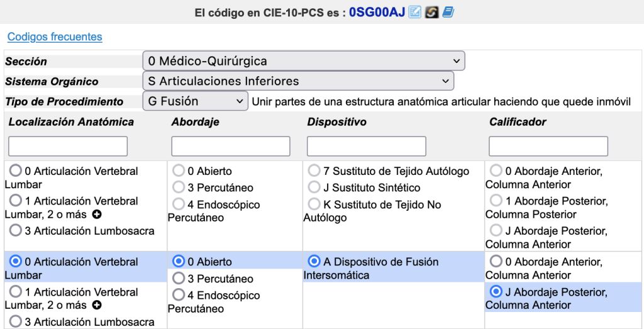The image size is (644, 329).
Task: Expand plus icon in upper Lumbar 2 o más option
Action: pyautogui.click(x=97, y=215)
